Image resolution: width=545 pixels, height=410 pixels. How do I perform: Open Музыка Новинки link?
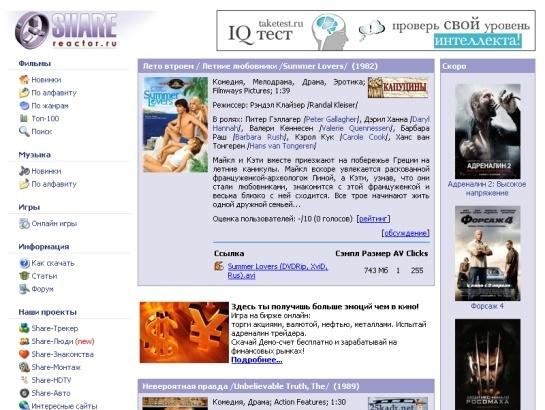(46, 171)
